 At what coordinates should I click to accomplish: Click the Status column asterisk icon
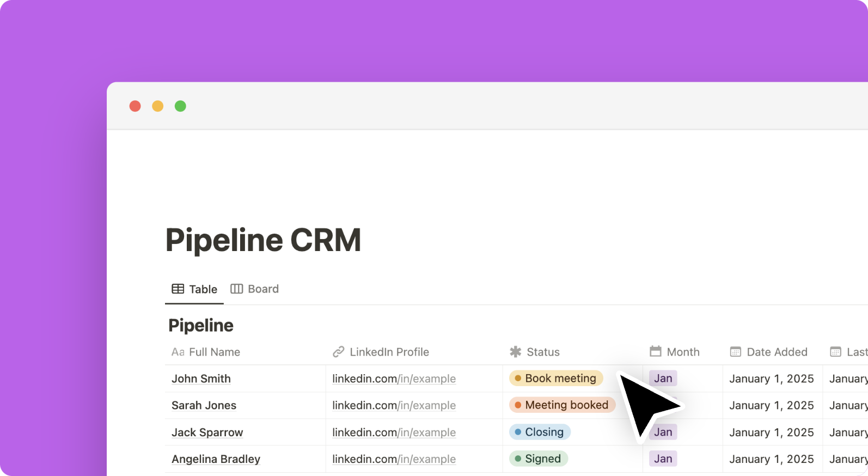(x=515, y=352)
